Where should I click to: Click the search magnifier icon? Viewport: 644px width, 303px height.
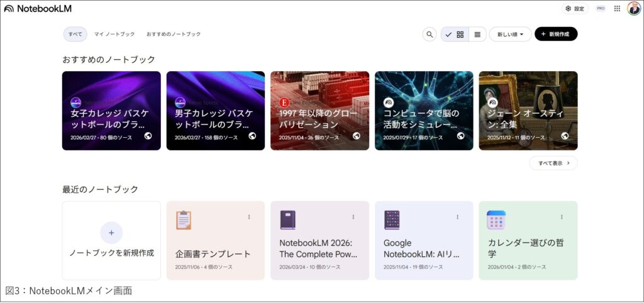[430, 35]
